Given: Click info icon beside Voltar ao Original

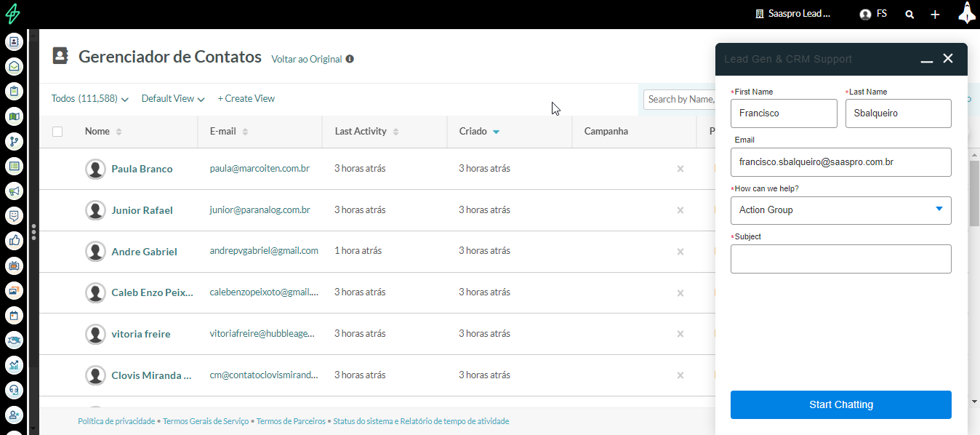Looking at the screenshot, I should 350,59.
